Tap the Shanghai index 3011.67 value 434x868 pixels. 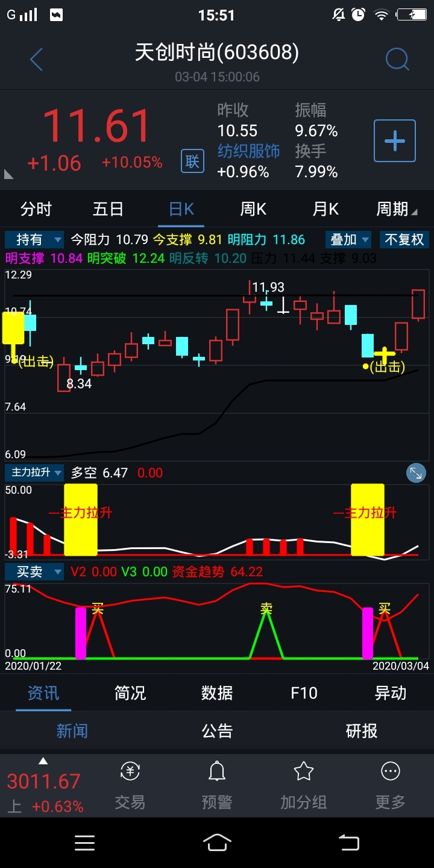(43, 781)
